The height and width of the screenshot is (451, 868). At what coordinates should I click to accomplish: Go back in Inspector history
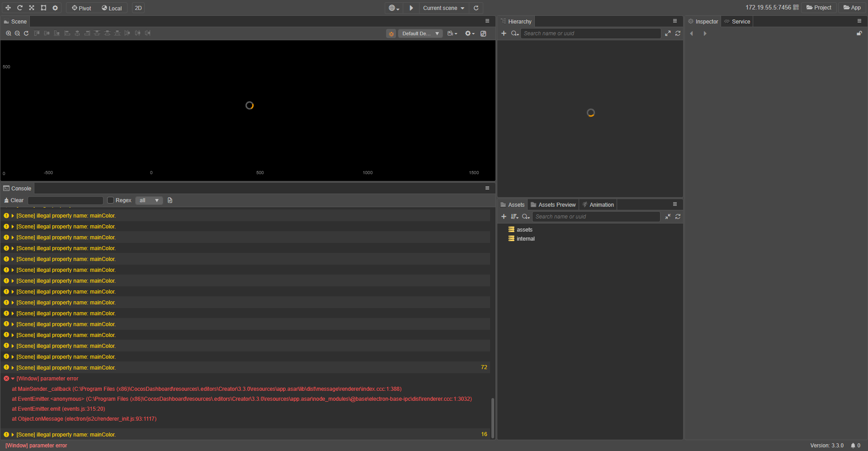pyautogui.click(x=691, y=33)
